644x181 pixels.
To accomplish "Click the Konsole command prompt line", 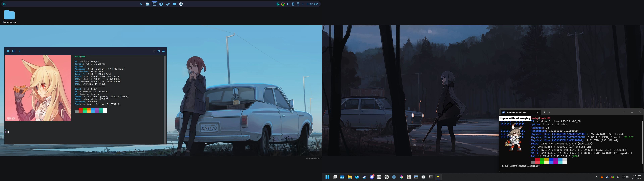I will 84,132.
